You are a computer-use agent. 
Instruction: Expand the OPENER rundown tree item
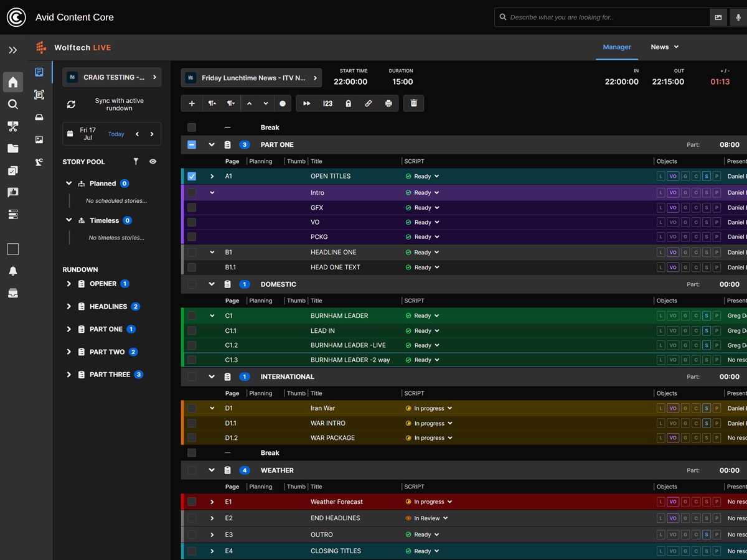69,284
